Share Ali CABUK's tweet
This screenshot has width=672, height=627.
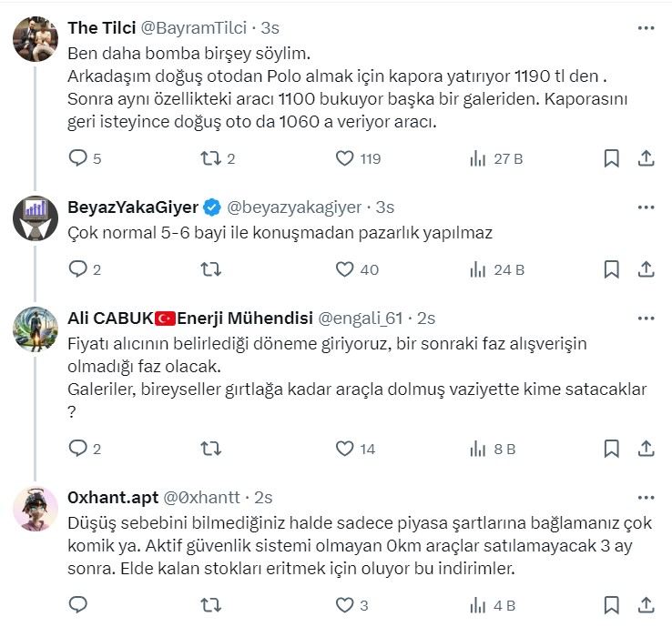point(646,449)
